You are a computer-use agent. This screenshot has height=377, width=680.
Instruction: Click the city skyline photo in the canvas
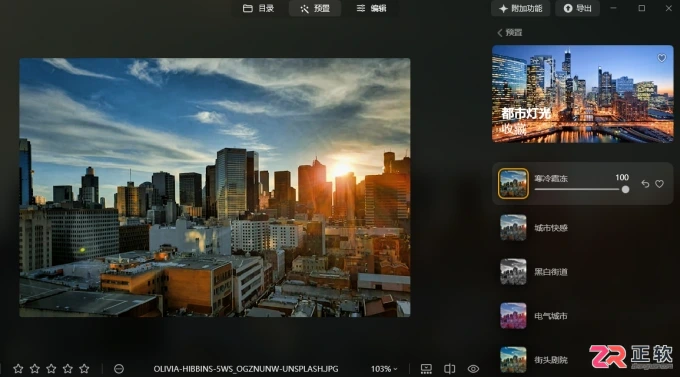pyautogui.click(x=215, y=187)
